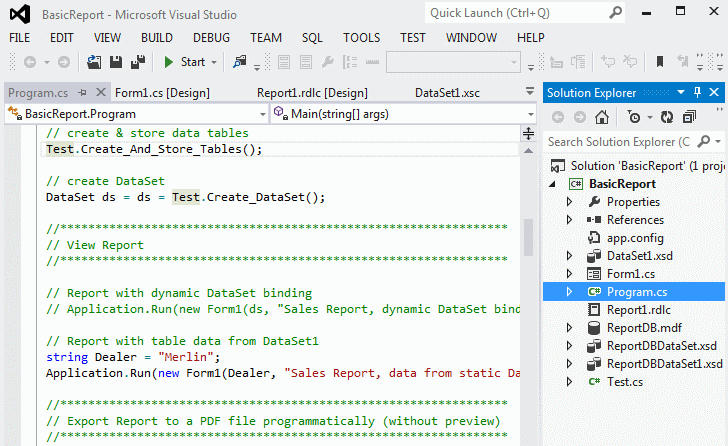The height and width of the screenshot is (446, 728).
Task: Expand the DataSet1.xsd node
Action: 570,256
